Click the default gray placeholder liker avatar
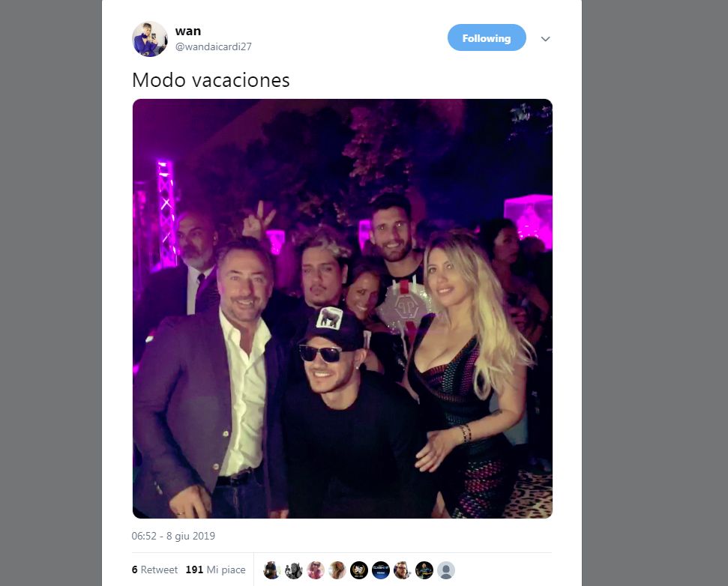 (446, 570)
